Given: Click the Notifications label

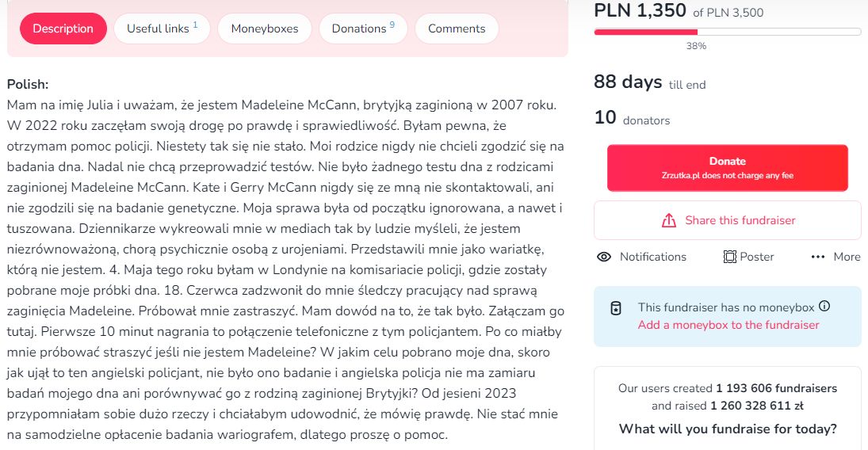Looking at the screenshot, I should click(652, 257).
